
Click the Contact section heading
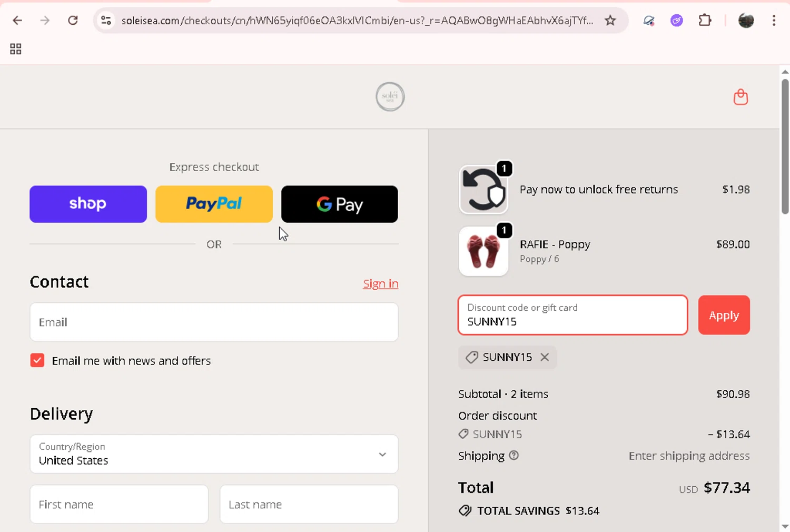(x=59, y=282)
